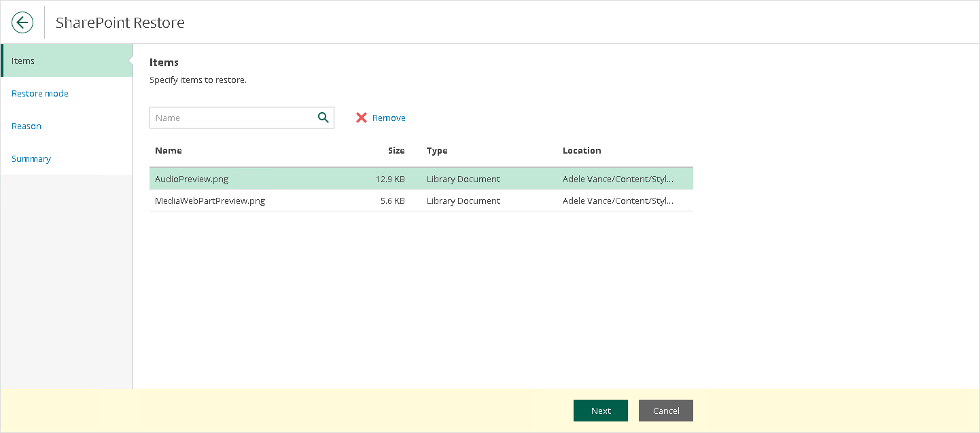
Task: Click location cell of MediaWebPartPreview.png
Action: point(618,201)
